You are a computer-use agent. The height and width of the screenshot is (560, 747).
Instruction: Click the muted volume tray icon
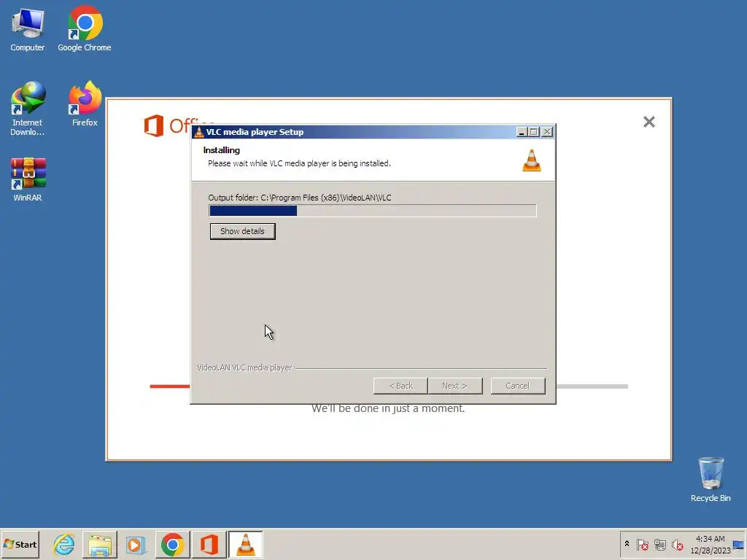[x=677, y=544]
